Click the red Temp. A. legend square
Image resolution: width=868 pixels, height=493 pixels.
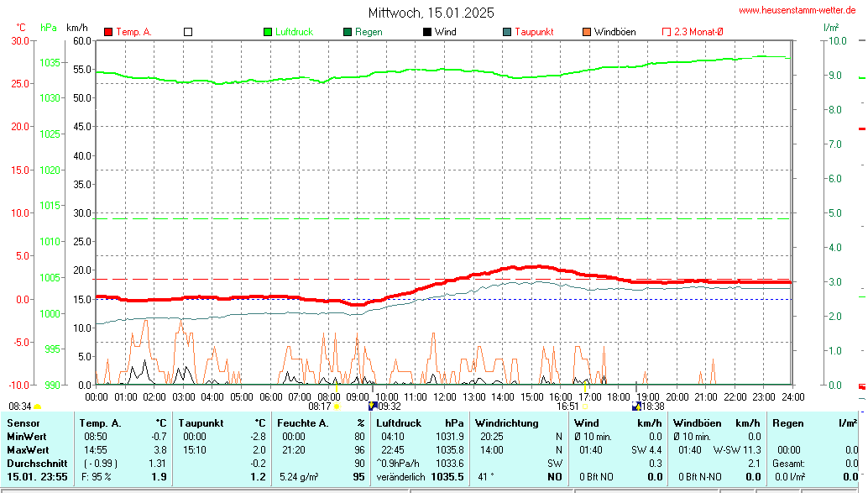[x=108, y=32]
